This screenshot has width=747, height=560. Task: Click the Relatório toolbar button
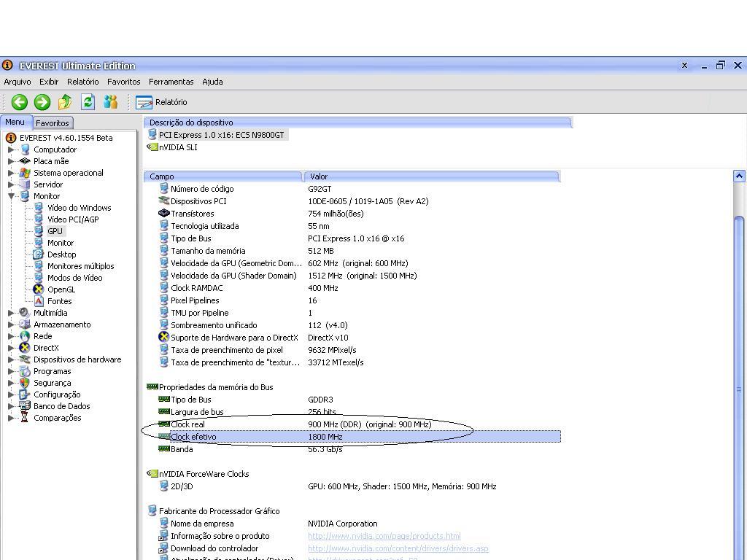161,102
